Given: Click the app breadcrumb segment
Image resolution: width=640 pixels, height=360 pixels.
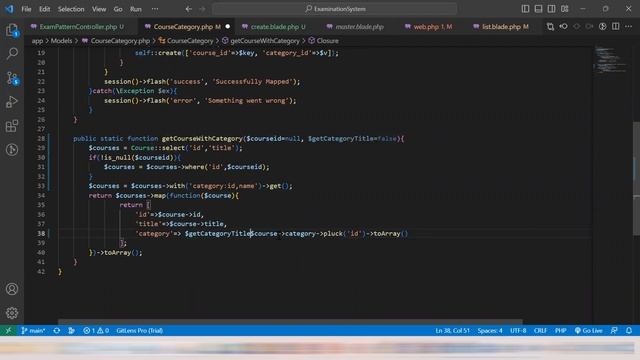Looking at the screenshot, I should tap(37, 41).
